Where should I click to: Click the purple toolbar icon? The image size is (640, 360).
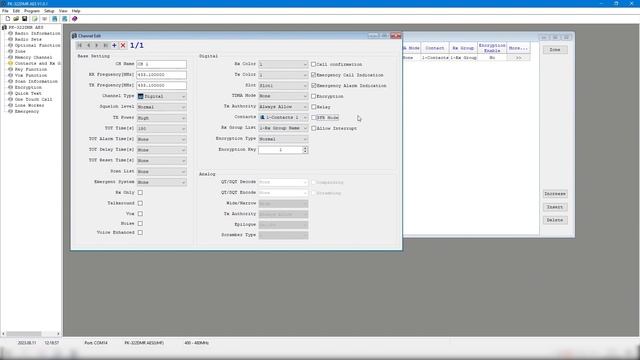(75, 19)
